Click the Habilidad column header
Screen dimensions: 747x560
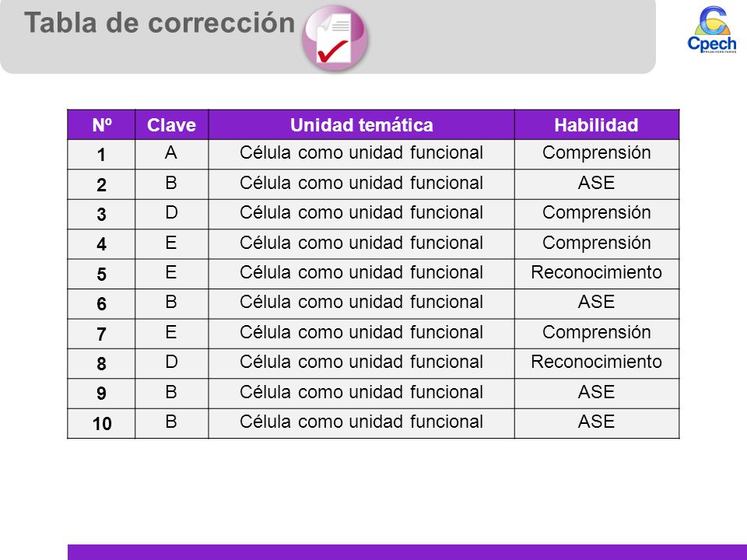pyautogui.click(x=597, y=124)
